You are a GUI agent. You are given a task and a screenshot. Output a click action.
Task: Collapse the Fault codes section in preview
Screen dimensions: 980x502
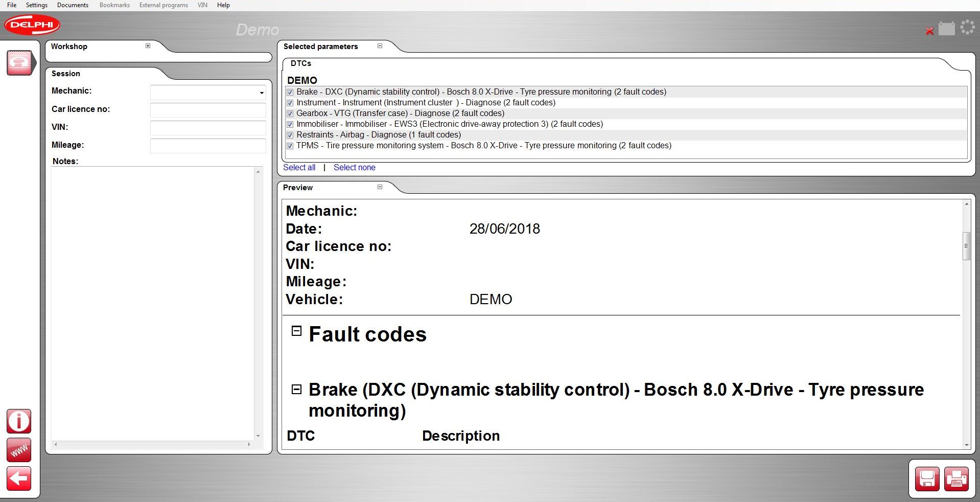coord(296,331)
